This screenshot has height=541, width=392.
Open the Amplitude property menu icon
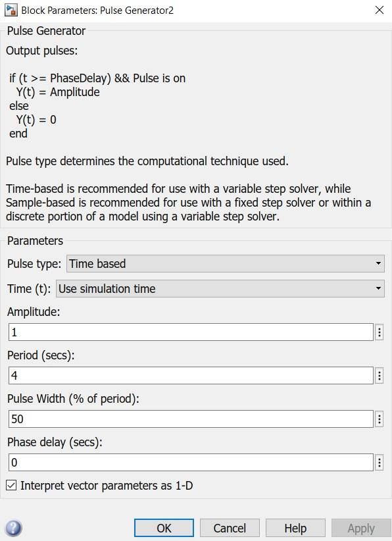pos(380,332)
